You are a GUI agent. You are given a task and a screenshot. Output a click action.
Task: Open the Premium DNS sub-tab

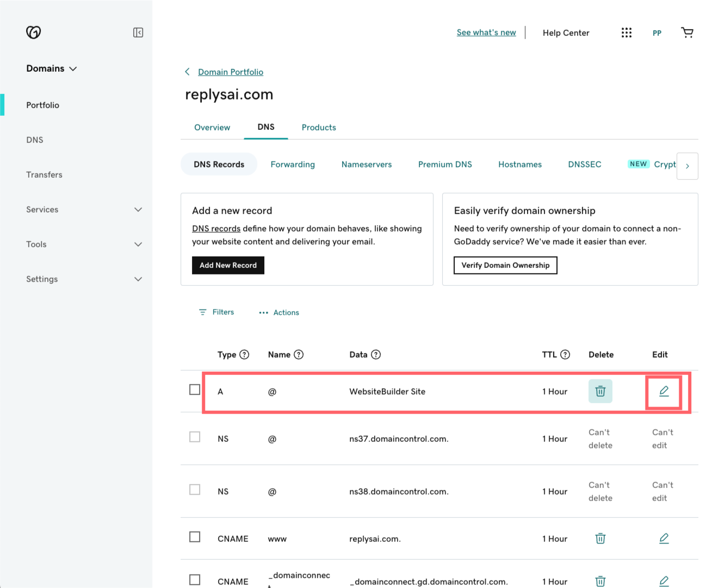tap(445, 164)
